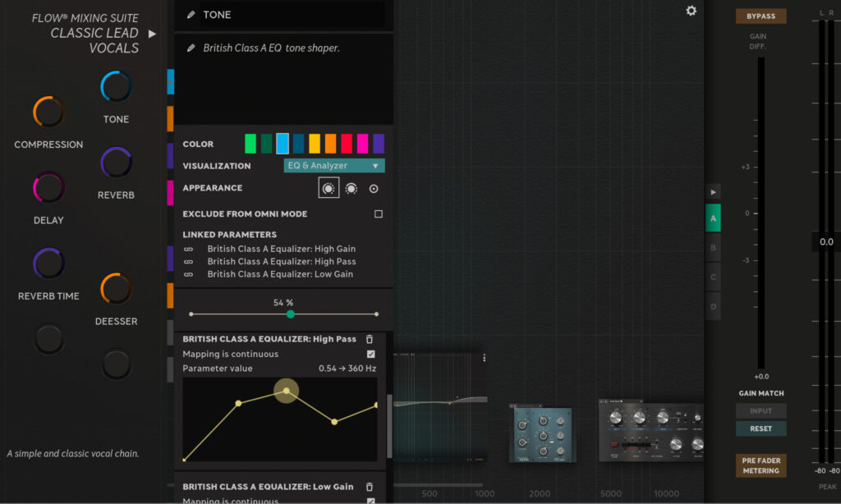Image resolution: width=841 pixels, height=504 pixels.
Task: Open the grey hardware-style plugin thumbnail
Action: click(x=651, y=431)
